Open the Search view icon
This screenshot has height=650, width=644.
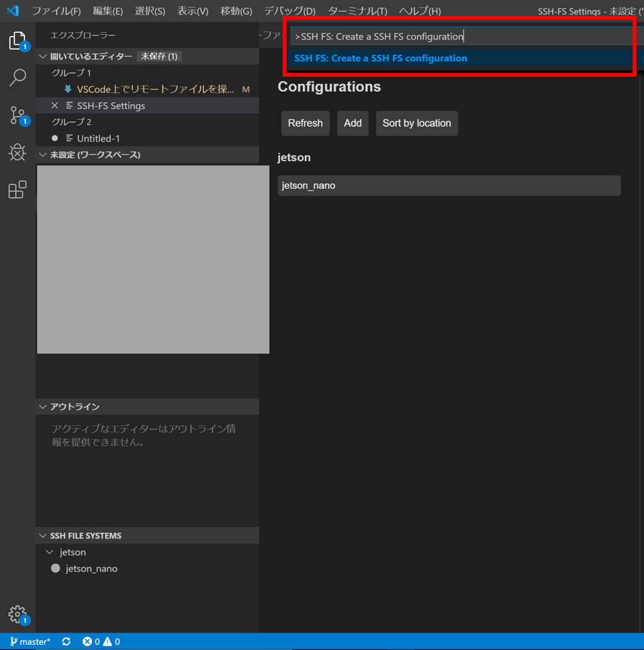pos(18,77)
